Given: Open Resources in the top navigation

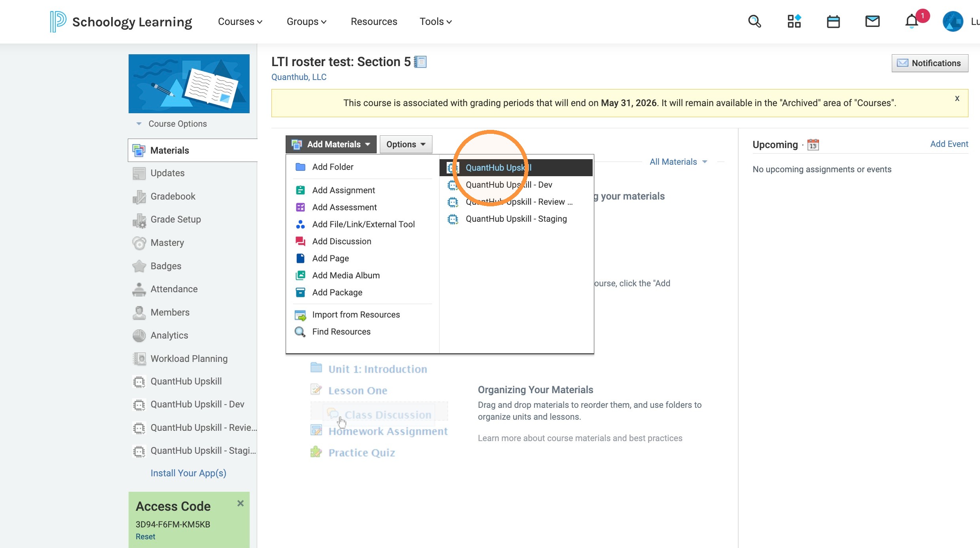Looking at the screenshot, I should [x=374, y=21].
